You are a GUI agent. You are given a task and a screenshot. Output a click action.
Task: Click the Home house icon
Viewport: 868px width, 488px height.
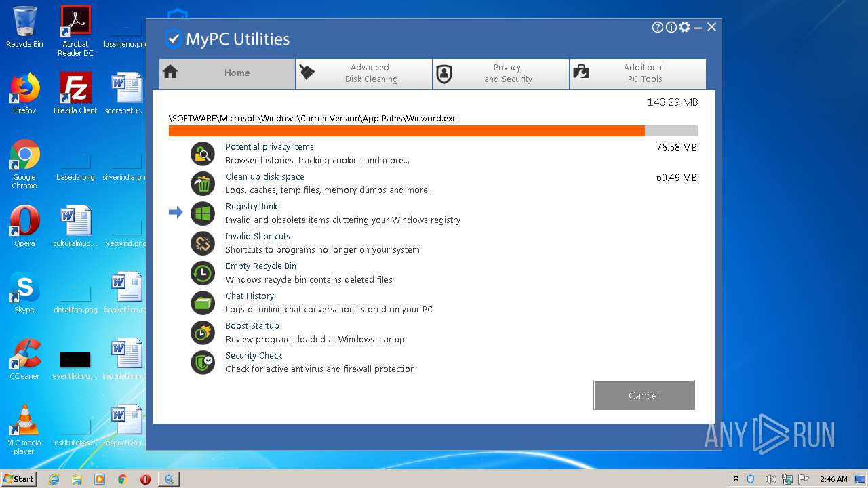170,72
